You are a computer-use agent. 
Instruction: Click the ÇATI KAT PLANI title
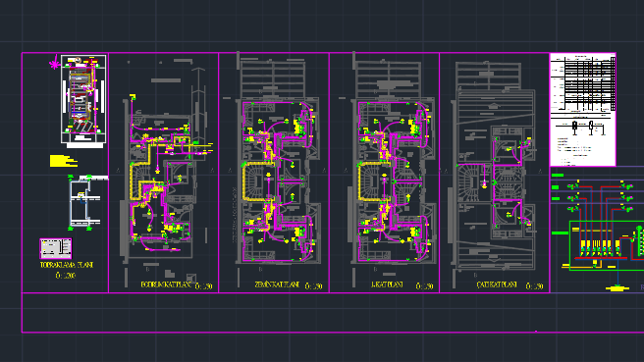click(497, 284)
